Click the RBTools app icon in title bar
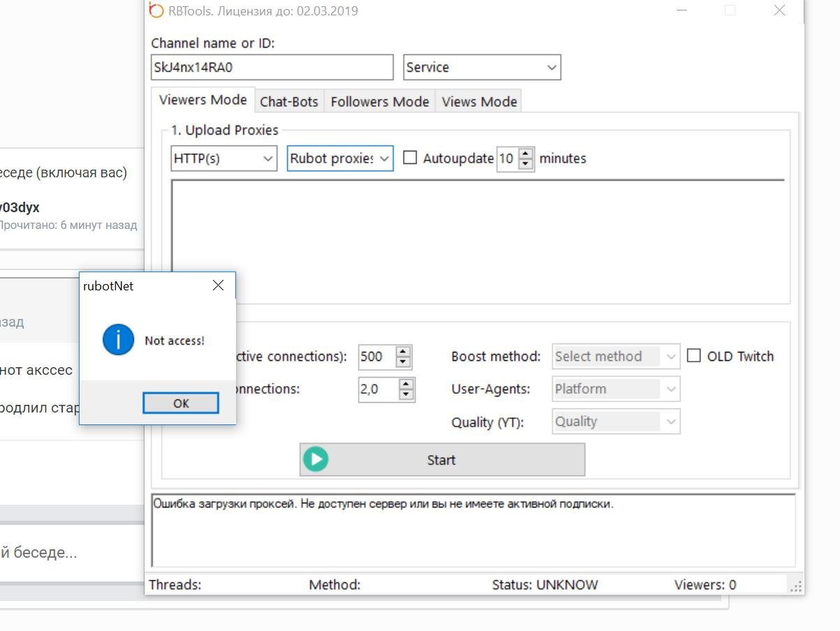The image size is (840, 631). [x=156, y=11]
